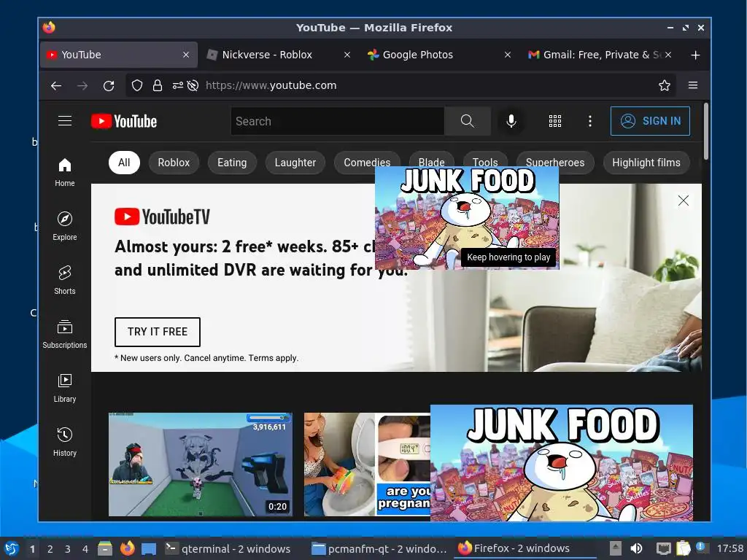747x560 pixels.
Task: Click the search magnifier button
Action: tap(468, 121)
